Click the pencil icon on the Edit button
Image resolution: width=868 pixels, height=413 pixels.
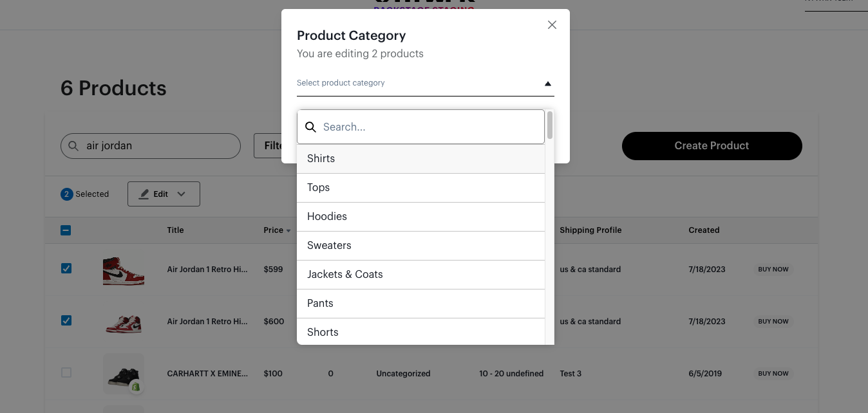point(144,194)
